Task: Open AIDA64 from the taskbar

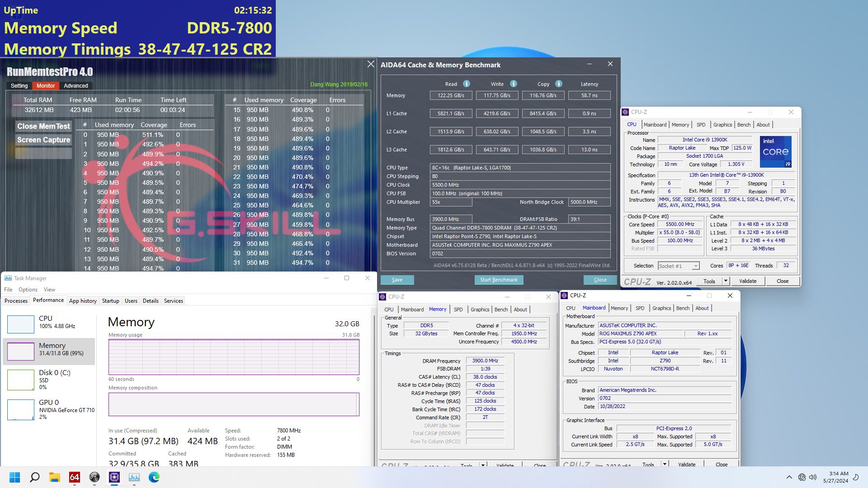Action: (x=75, y=477)
